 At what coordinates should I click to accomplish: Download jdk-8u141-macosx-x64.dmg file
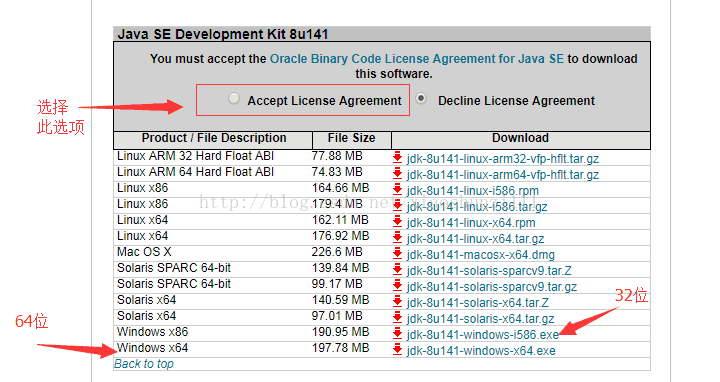(x=481, y=255)
